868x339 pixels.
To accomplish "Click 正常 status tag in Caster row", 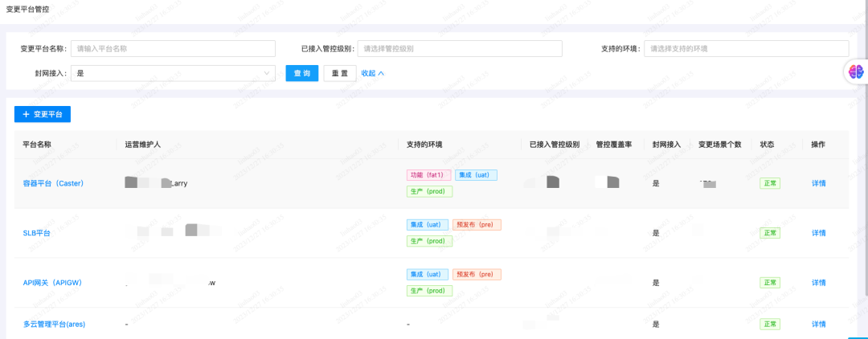I will tap(770, 183).
